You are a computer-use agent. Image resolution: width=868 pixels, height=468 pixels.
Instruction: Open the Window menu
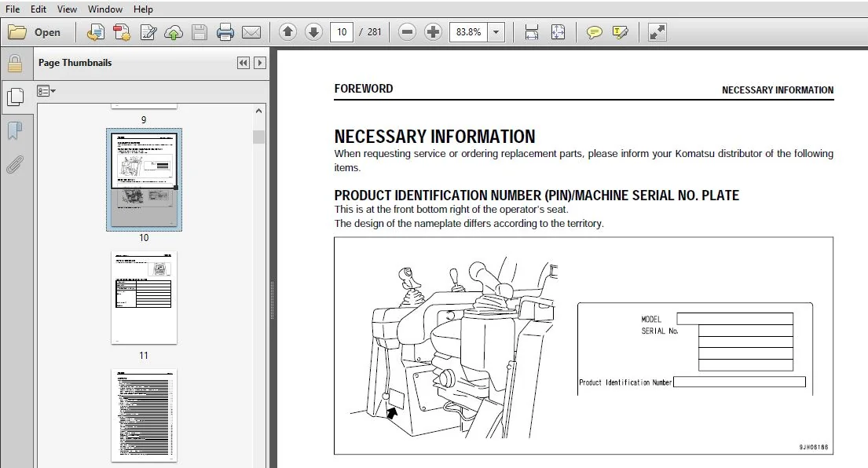(105, 9)
